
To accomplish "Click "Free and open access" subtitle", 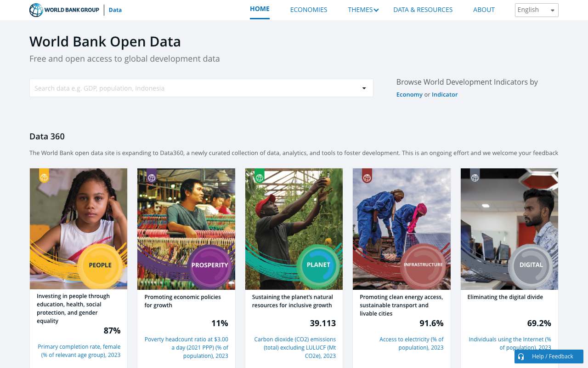I will click(124, 59).
